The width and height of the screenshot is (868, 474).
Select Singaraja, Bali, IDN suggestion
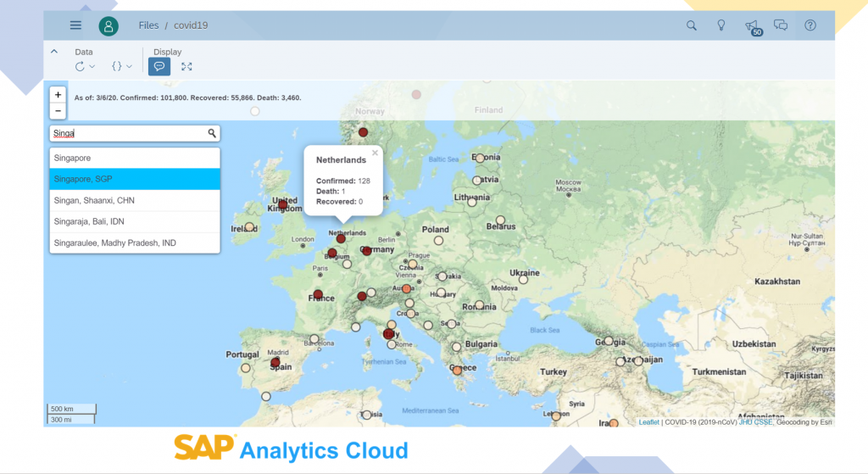pos(135,221)
